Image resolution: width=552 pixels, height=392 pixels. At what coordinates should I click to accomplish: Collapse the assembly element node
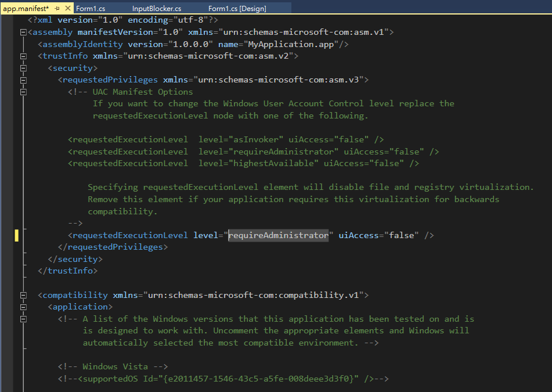tap(23, 33)
